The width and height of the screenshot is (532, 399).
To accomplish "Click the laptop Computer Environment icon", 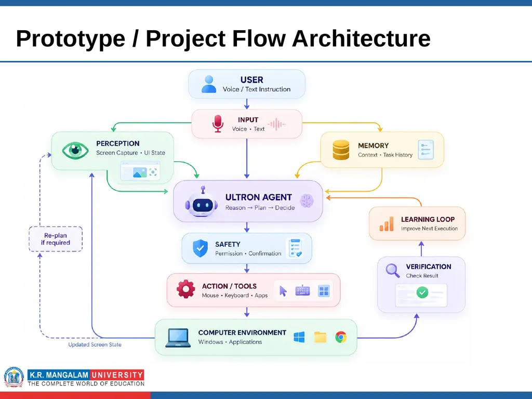I will point(178,338).
